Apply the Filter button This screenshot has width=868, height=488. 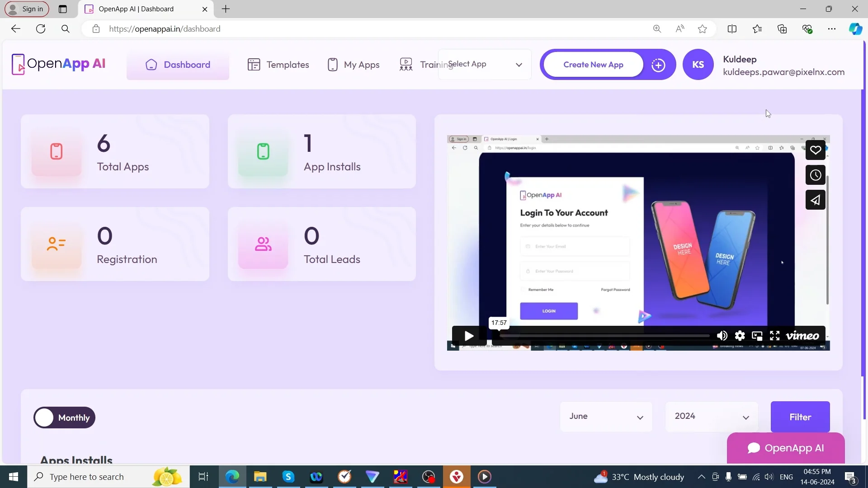(x=800, y=417)
